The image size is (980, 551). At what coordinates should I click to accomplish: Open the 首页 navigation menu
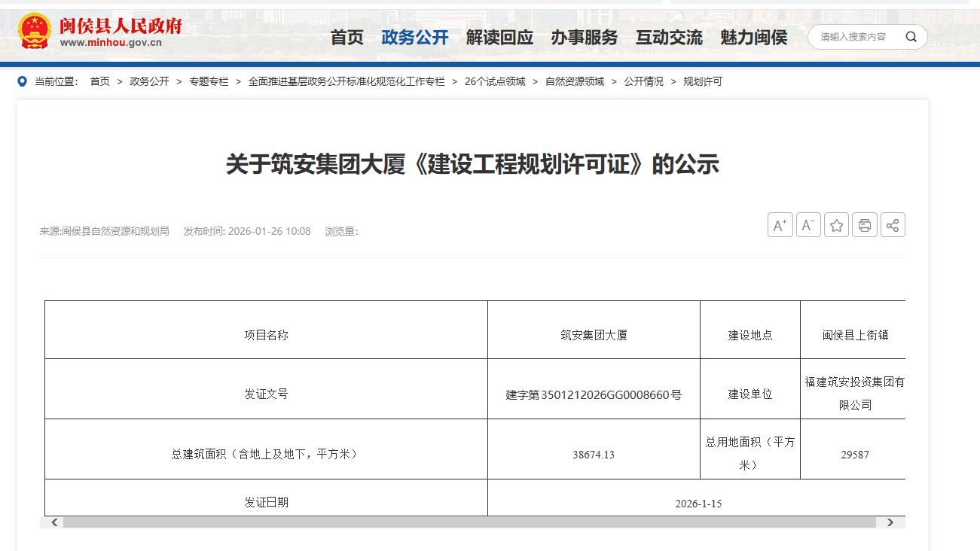pyautogui.click(x=347, y=38)
